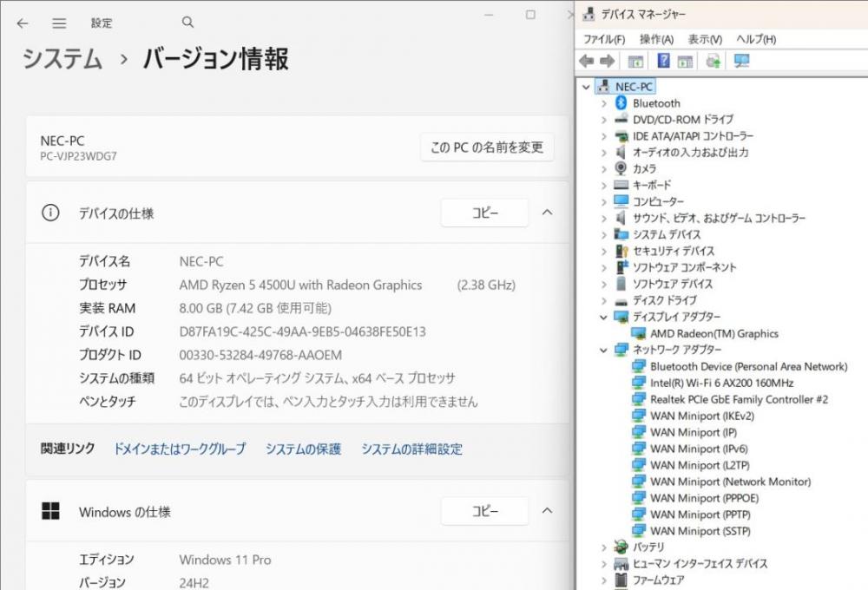
Task: Click the Settings search magnifier icon
Action: 188,23
